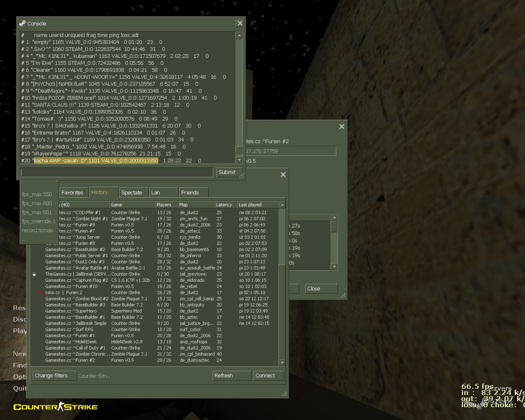The height and width of the screenshot is (420, 525).
Task: Pick 'record tomas' from the console suggestions
Action: [x=37, y=231]
